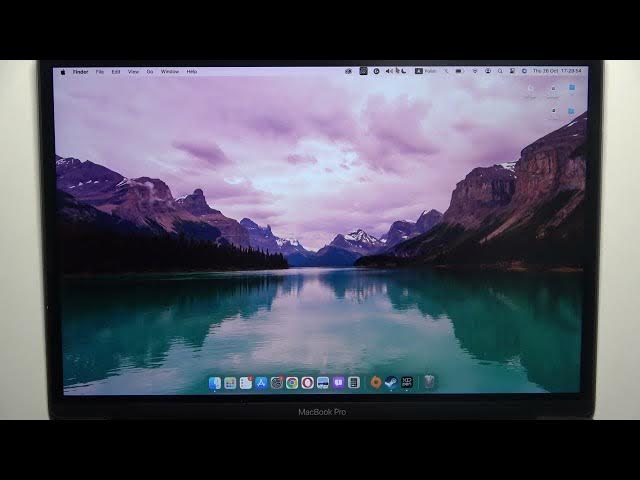The image size is (640, 480).
Task: Click the clock-style menu bar icon
Action: (x=376, y=71)
